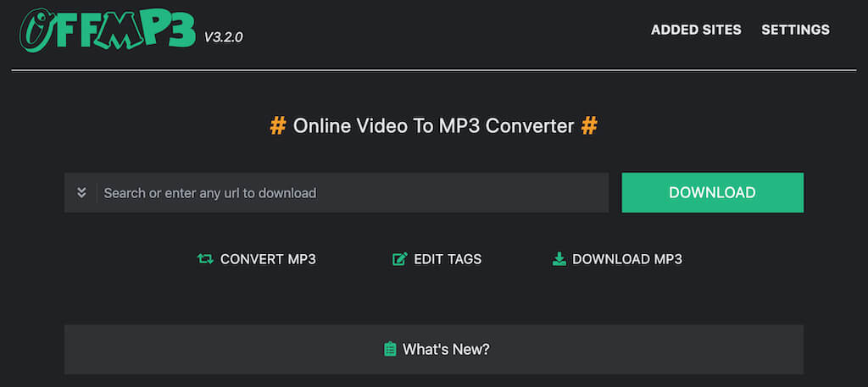Click the V3.2.0 version label
Screen dimensions: 868x387
coord(223,37)
